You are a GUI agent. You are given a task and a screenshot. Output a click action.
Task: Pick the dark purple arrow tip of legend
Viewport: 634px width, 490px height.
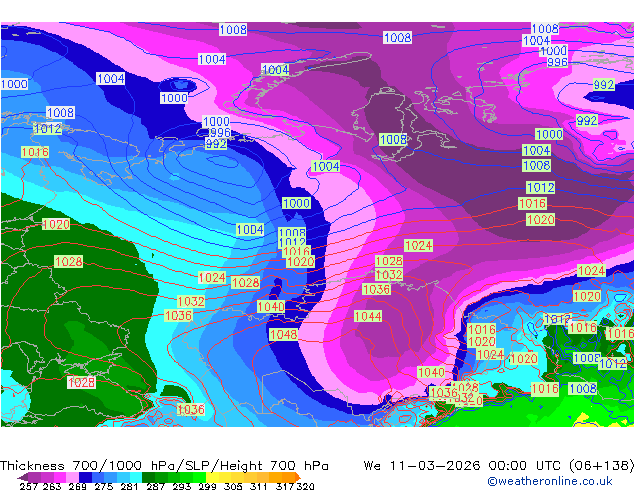23,477
